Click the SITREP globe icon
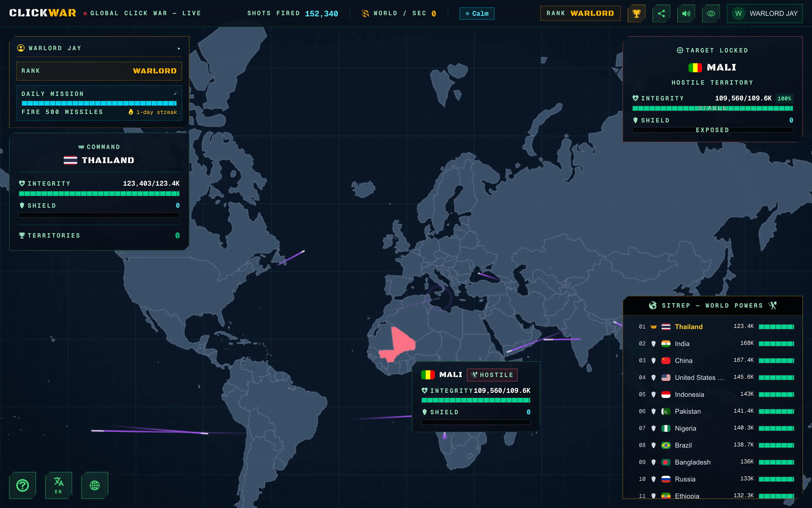This screenshot has width=812, height=508. click(x=653, y=305)
